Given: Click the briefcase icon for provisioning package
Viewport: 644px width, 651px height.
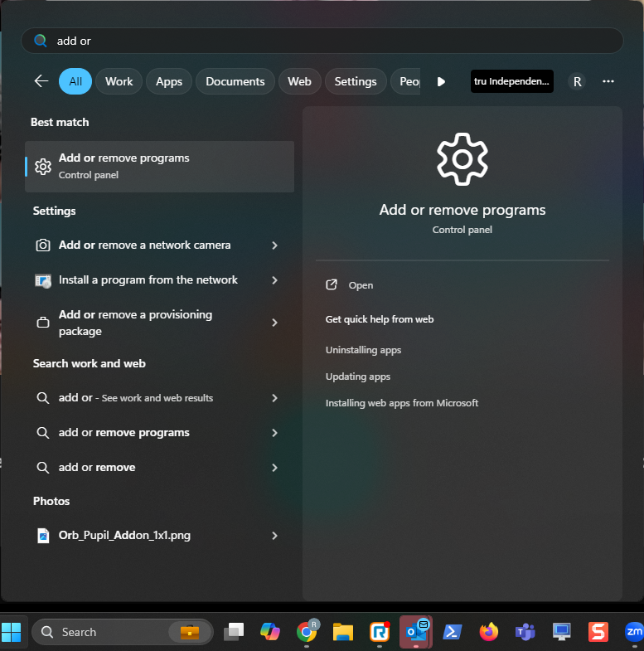Looking at the screenshot, I should [x=43, y=323].
